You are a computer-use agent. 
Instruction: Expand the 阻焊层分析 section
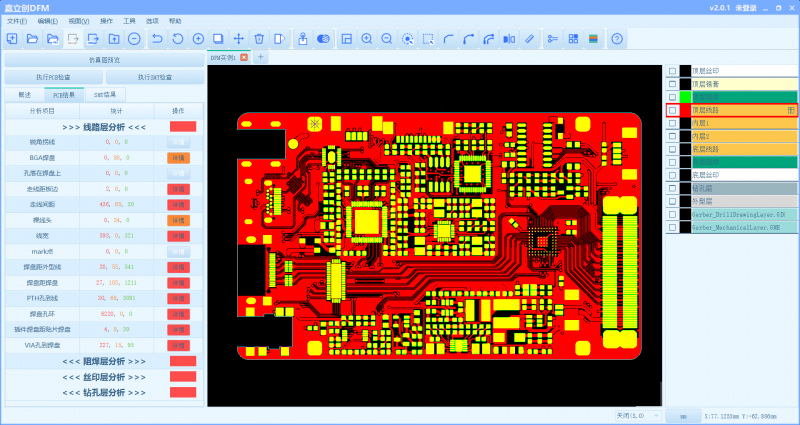click(104, 361)
